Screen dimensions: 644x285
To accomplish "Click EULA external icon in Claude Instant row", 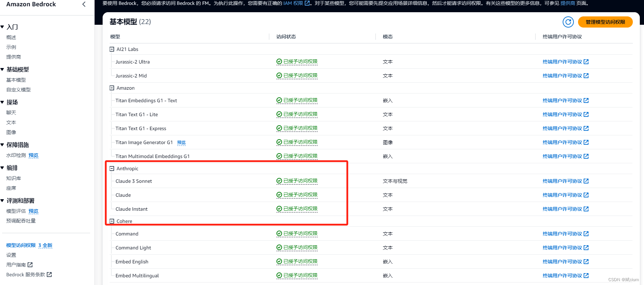I will (x=586, y=209).
